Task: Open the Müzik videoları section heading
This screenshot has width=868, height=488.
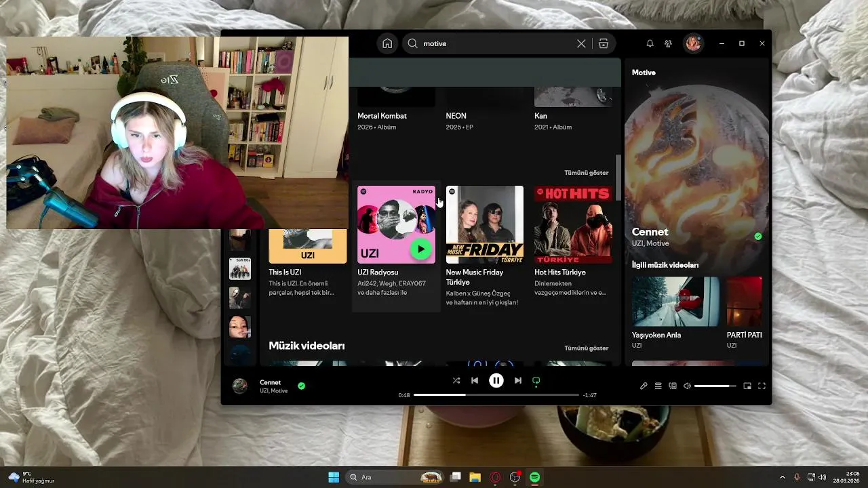Action: pyautogui.click(x=307, y=346)
